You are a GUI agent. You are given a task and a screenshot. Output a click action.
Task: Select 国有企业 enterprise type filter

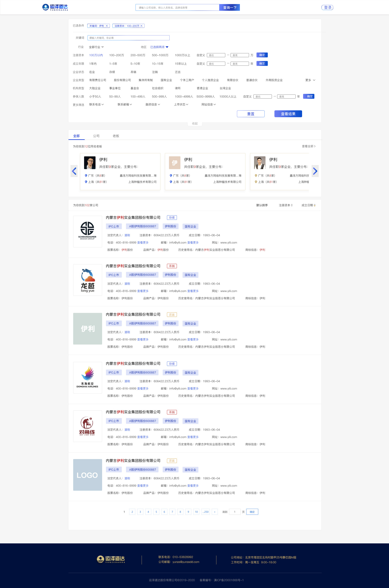point(166,80)
